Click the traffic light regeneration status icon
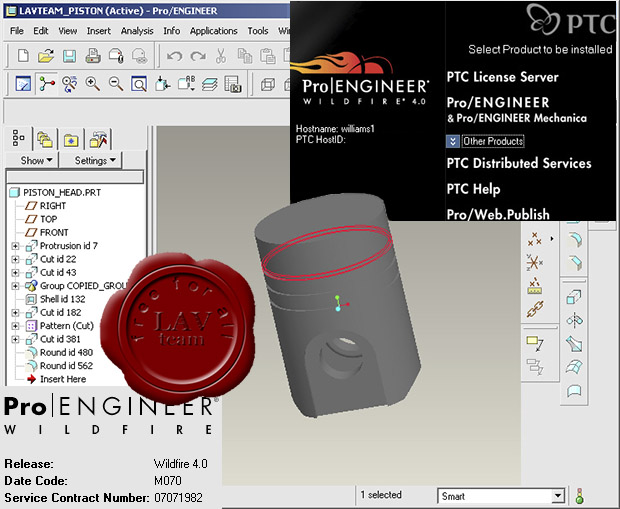 click(580, 496)
